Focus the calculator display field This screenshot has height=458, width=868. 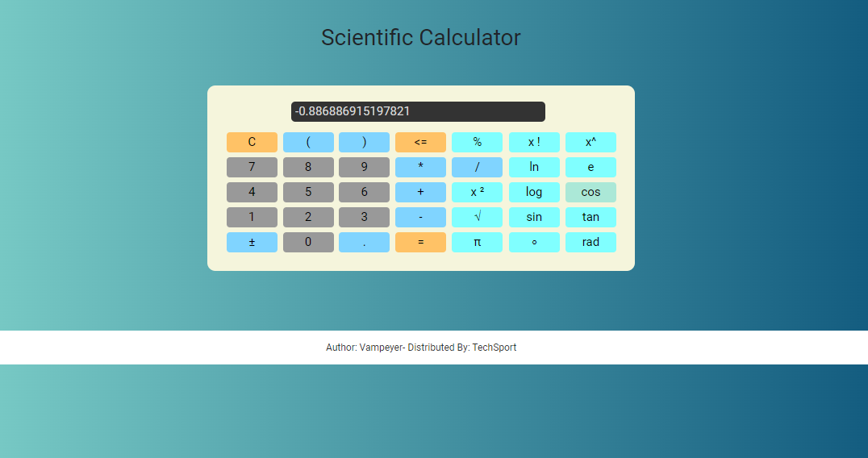418,111
